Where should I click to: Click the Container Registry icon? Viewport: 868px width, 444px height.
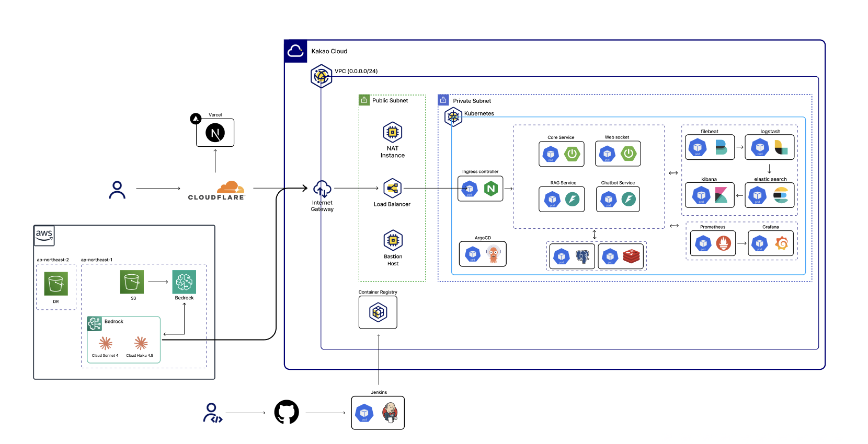[x=378, y=312]
